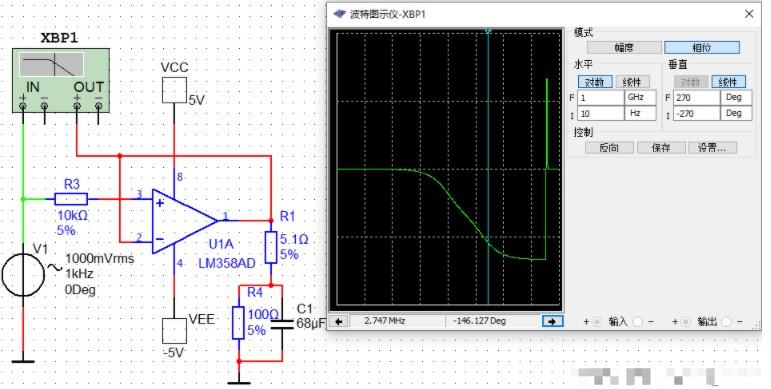This screenshot has width=771, height=389.
Task: Move cursor left with the left arrow button
Action: point(338,321)
